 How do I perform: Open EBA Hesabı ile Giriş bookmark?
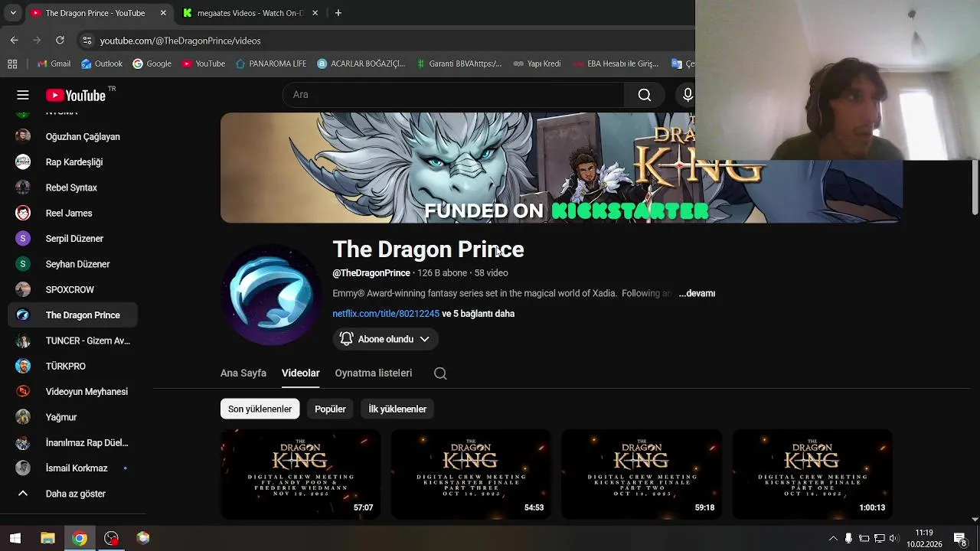[x=616, y=64]
